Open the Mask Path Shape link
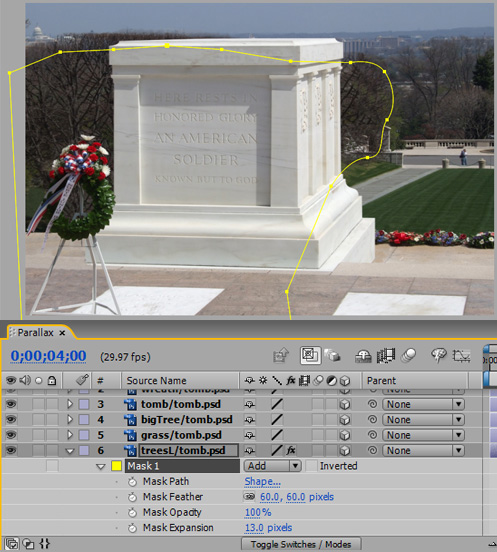 coord(263,482)
